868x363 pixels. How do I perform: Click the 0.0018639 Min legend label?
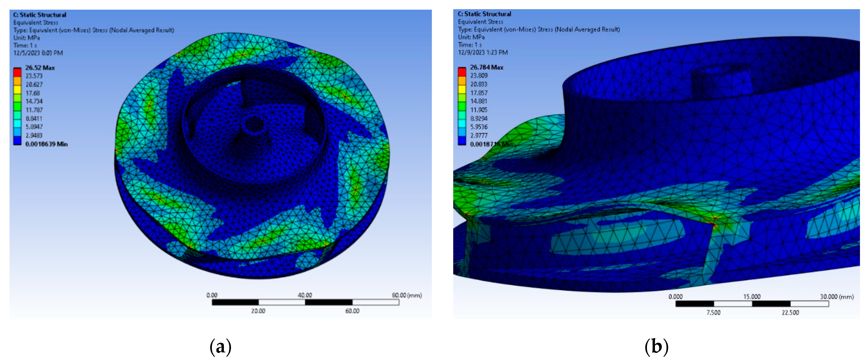pos(46,144)
